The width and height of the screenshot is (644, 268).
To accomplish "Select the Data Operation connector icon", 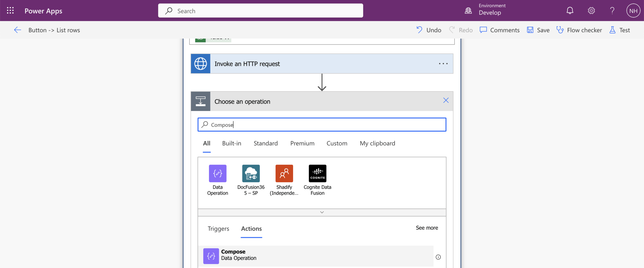I will [217, 174].
